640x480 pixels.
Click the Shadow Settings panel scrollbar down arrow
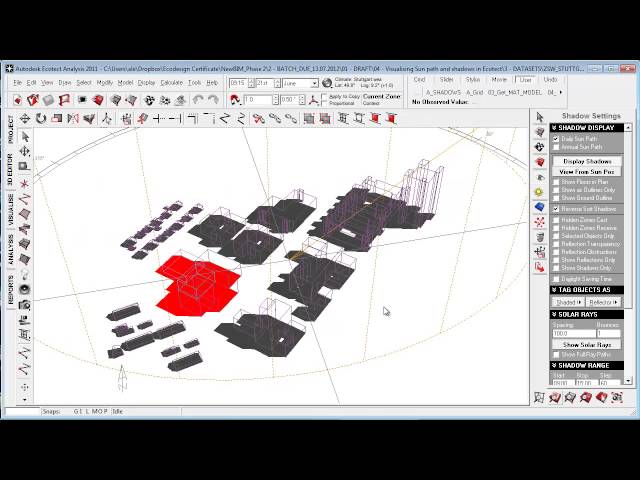coord(628,381)
